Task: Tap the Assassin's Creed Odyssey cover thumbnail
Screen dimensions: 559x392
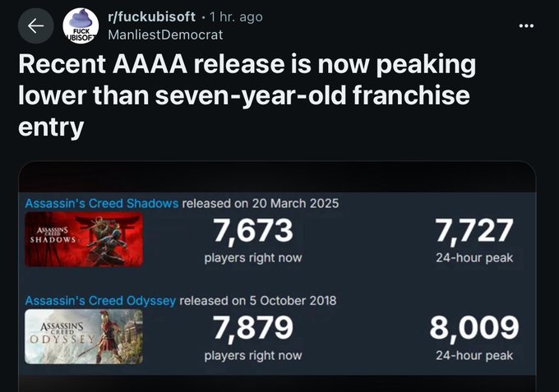Action: click(84, 336)
